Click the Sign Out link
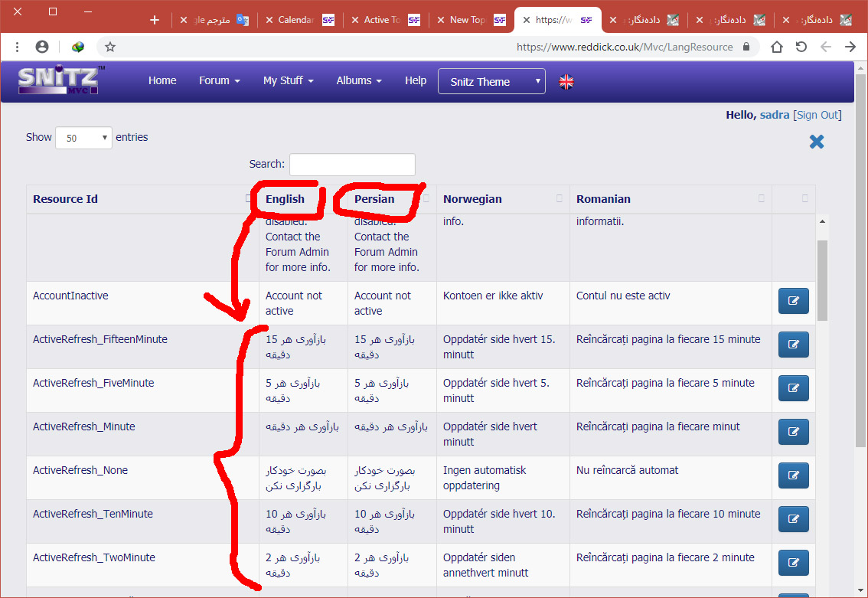The width and height of the screenshot is (868, 598). pyautogui.click(x=817, y=115)
